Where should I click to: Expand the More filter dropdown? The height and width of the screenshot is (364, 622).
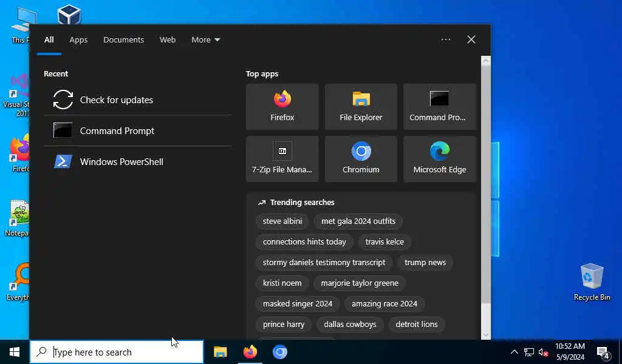205,40
